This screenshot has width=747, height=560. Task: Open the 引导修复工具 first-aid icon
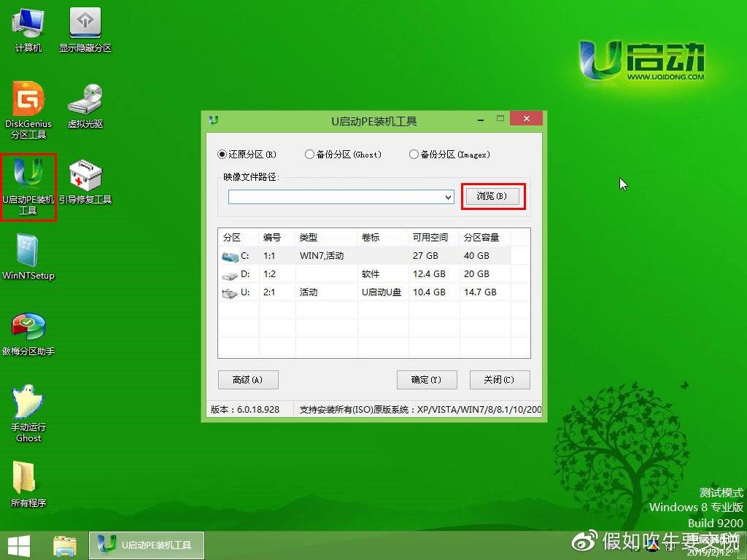(85, 182)
